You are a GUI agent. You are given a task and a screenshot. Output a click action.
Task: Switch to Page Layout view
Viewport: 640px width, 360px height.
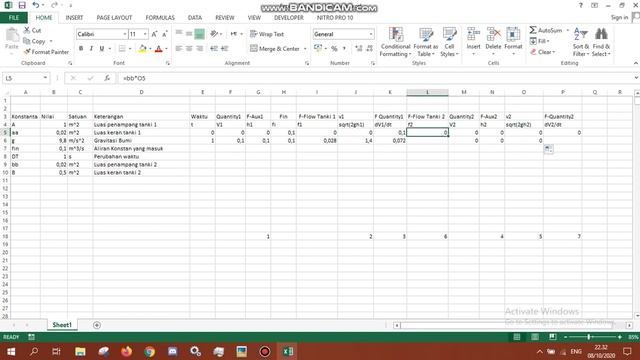tap(535, 337)
